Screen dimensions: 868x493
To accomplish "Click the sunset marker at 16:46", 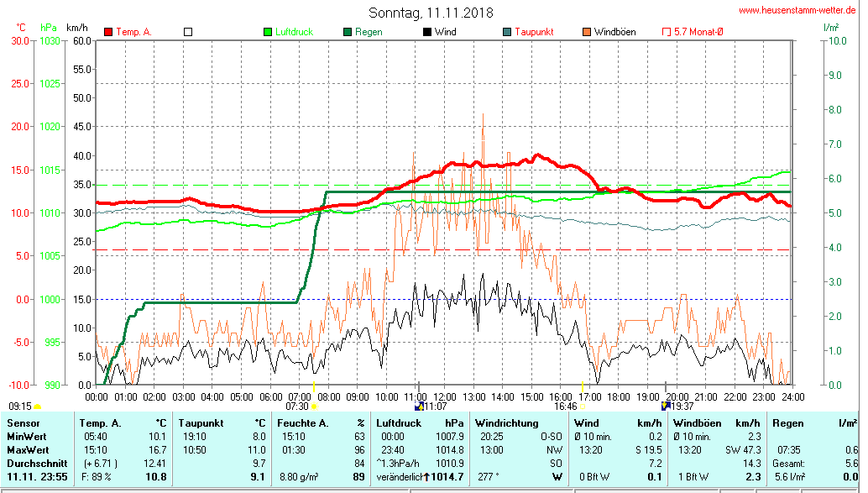I will [583, 406].
